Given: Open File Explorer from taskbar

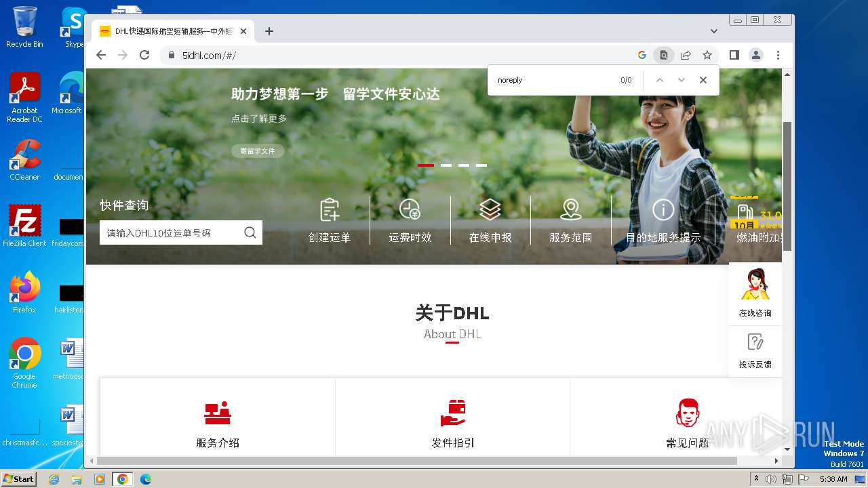Looking at the screenshot, I should click(77, 479).
